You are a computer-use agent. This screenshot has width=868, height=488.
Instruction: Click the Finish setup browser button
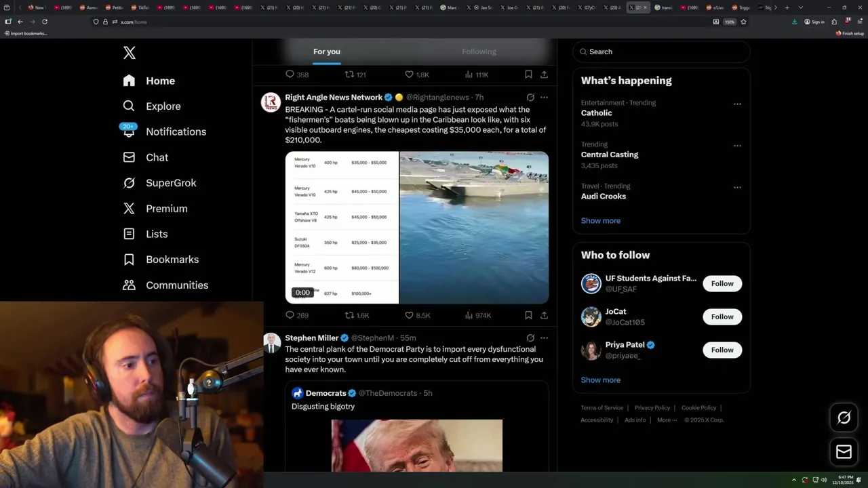(x=850, y=33)
